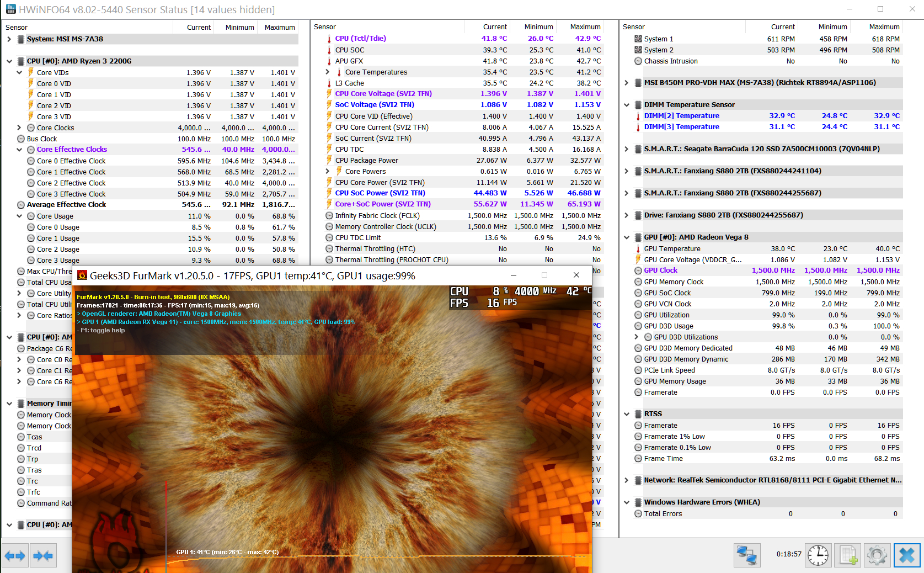Click the circle icon beside Infinity Fabric Clock
The image size is (924, 573).
329,215
